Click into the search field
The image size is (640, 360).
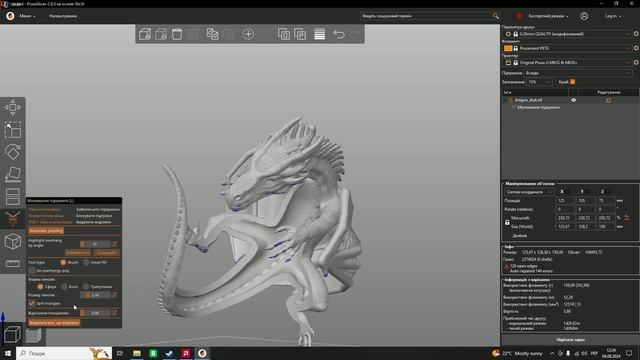pos(426,16)
